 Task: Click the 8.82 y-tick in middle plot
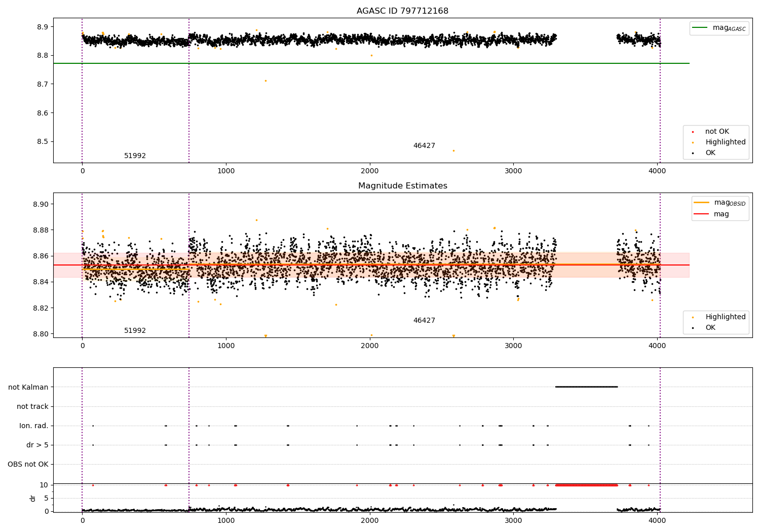click(41, 308)
